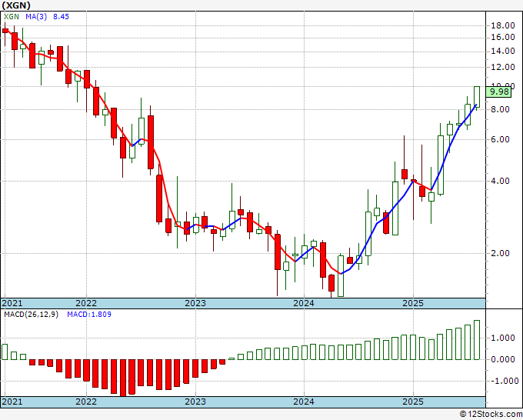Screen dimensions: 523x420
Task: Click 2022 on the price chart timeline
Action: 86,303
